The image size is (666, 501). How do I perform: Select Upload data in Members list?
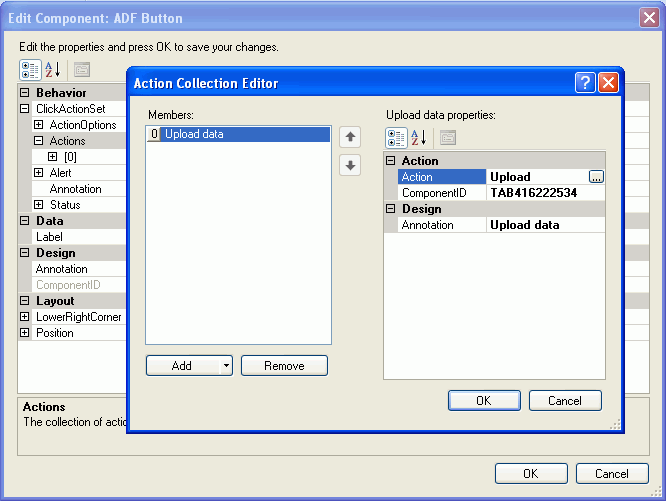tap(238, 134)
